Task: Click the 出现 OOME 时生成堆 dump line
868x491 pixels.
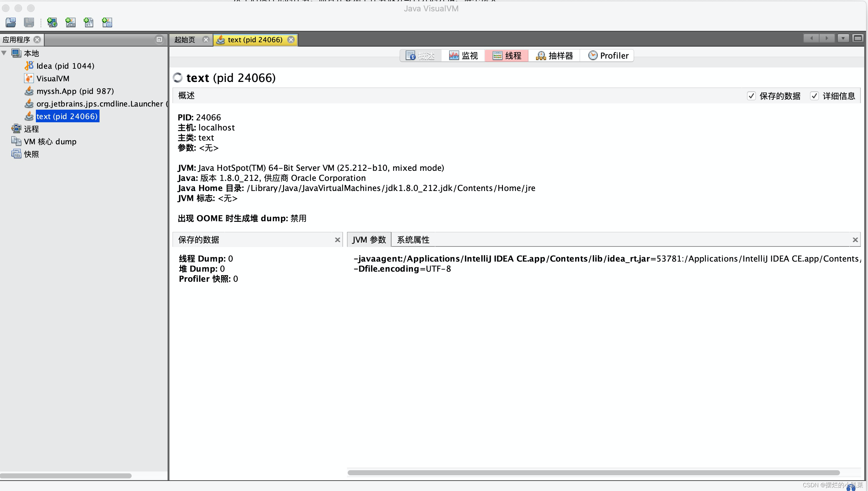Action: 242,218
